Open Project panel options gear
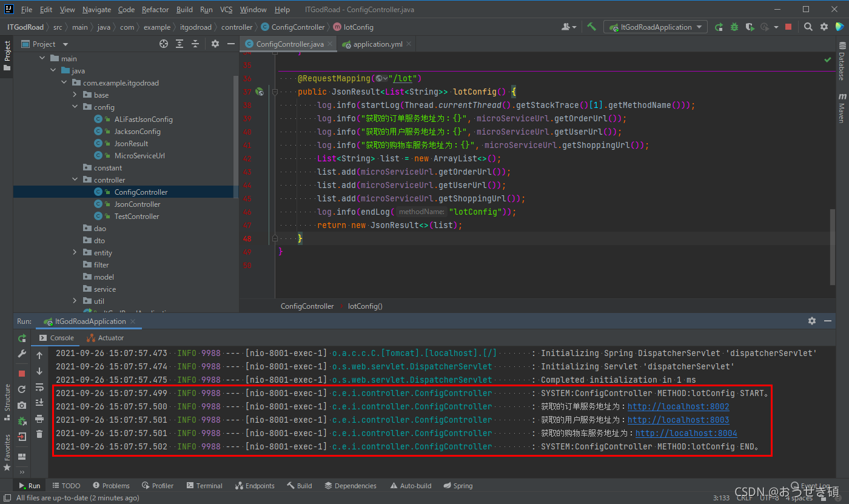The width and height of the screenshot is (849, 504). [215, 44]
